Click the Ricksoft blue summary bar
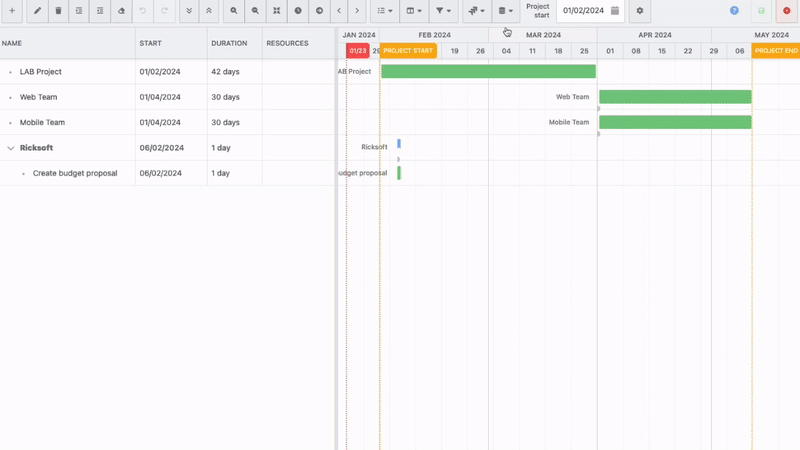This screenshot has width=800, height=450. 399,144
